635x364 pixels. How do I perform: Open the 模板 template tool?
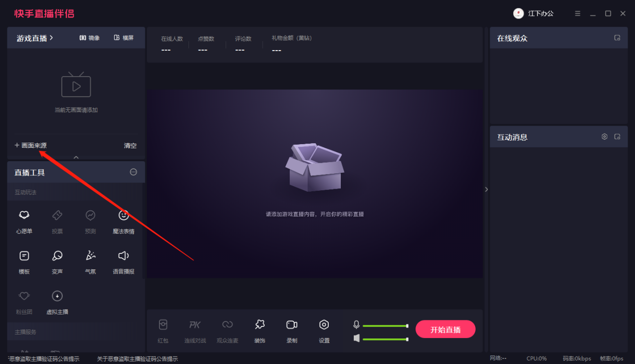pyautogui.click(x=24, y=262)
